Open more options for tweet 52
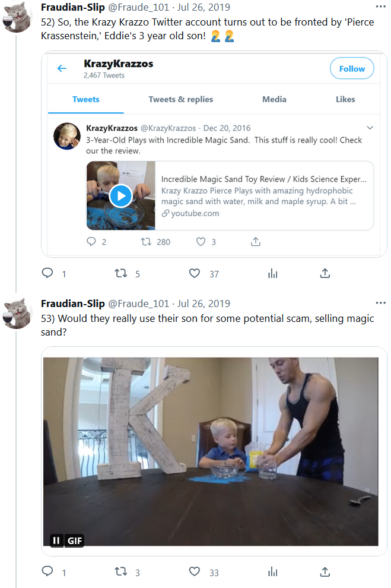391x588 pixels. 380,7
